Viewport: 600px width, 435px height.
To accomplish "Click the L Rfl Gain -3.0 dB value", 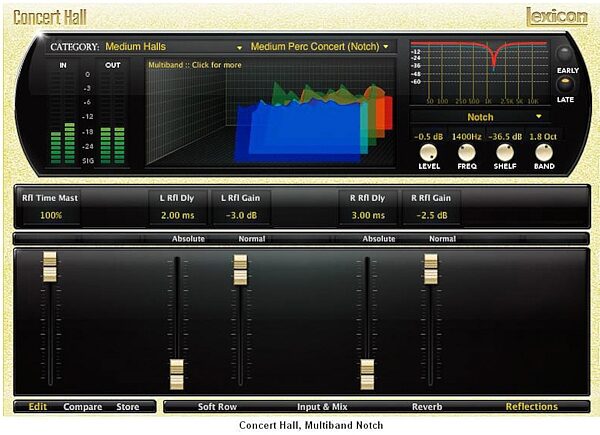I will [241, 215].
